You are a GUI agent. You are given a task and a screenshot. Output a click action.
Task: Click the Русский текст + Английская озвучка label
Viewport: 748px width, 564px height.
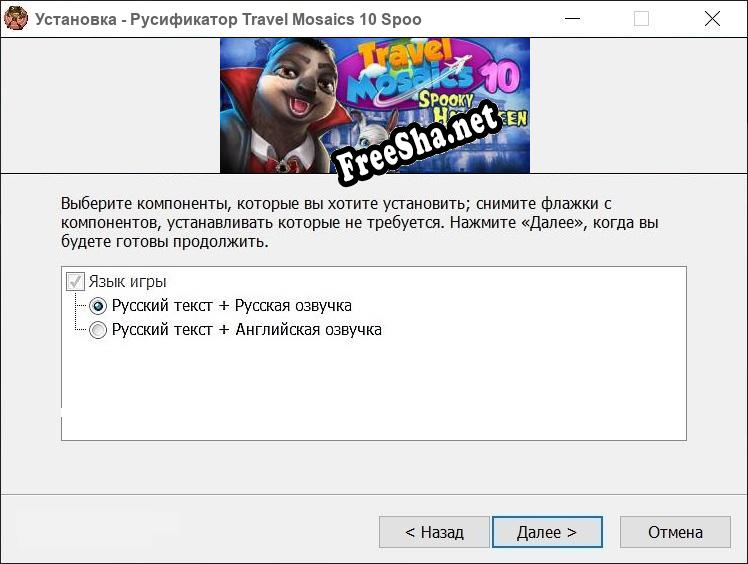click(x=246, y=330)
